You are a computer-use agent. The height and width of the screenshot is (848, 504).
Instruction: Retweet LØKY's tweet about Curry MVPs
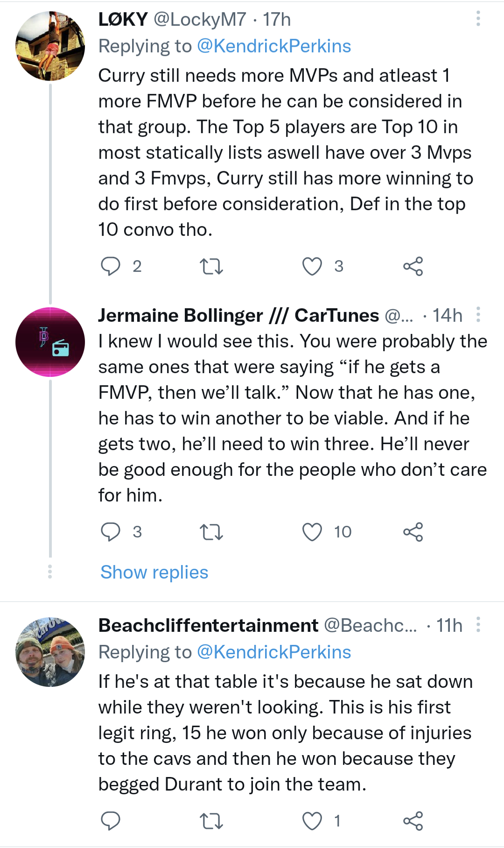[211, 267]
